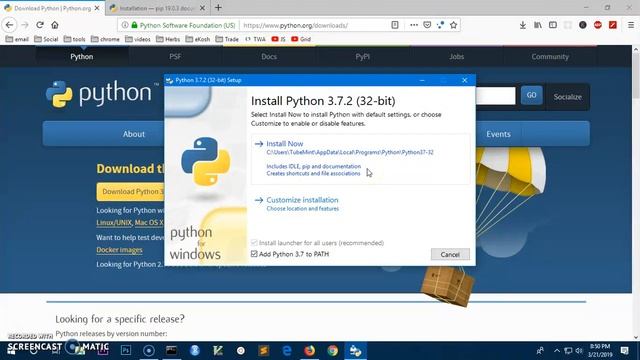Screen dimensions: 640x360
Task: Open page actions three-dot menu
Action: tap(414, 25)
